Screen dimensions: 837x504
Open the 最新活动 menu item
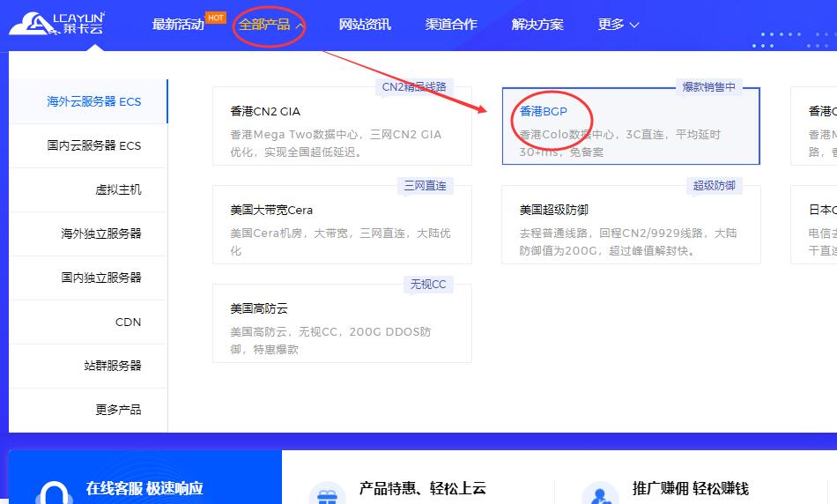(x=178, y=25)
